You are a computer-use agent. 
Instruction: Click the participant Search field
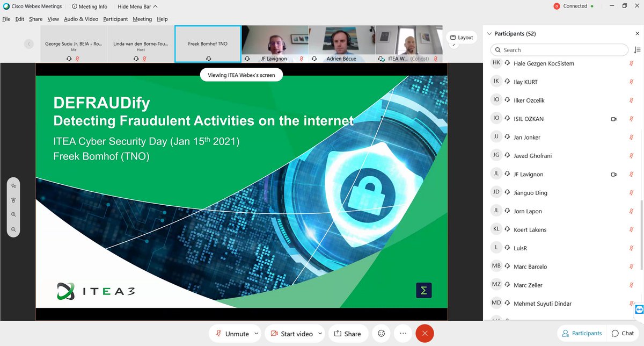coord(559,50)
